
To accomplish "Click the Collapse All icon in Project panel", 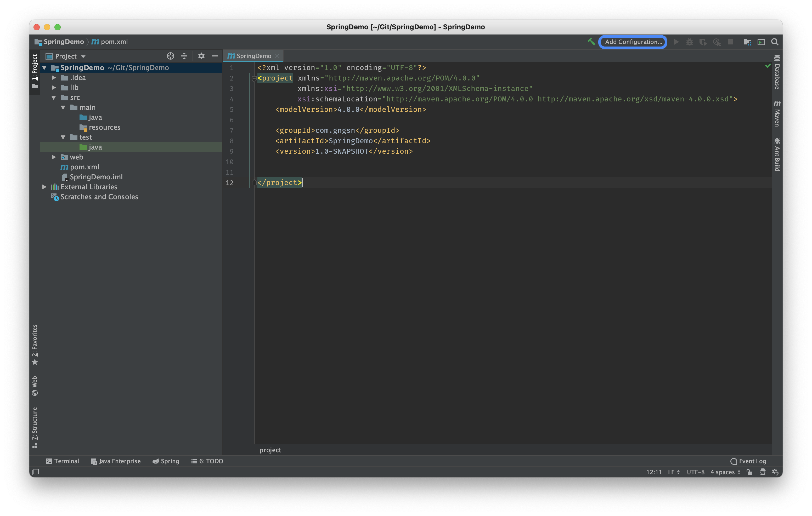I will tap(184, 56).
